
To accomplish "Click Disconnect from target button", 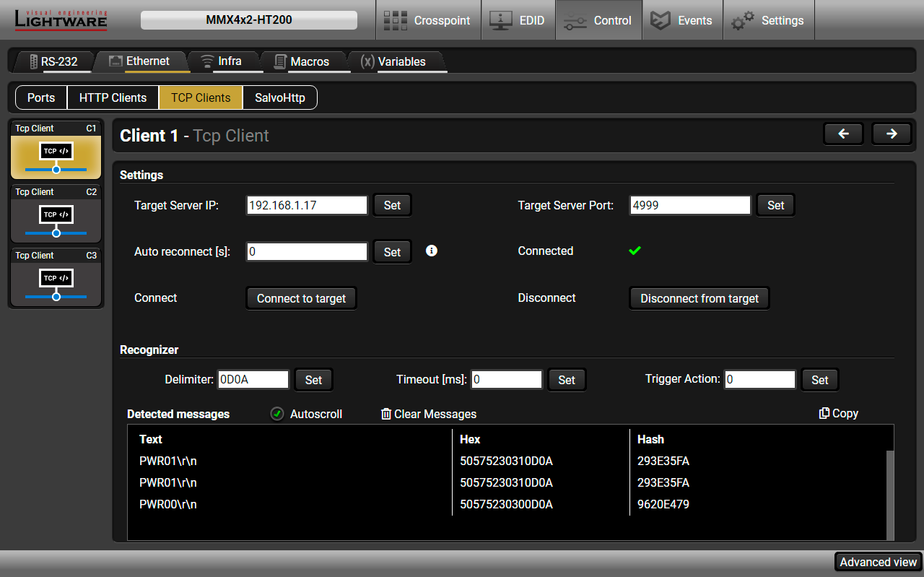I will (699, 298).
